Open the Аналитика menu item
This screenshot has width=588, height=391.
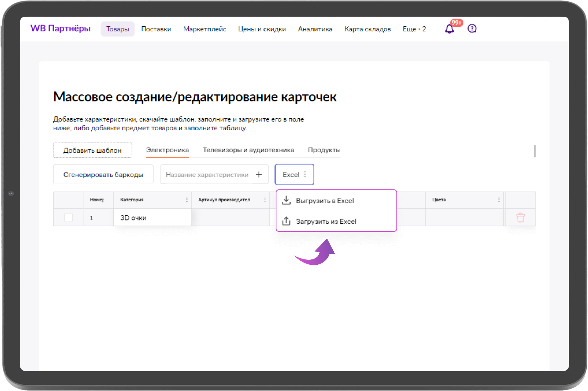(315, 29)
